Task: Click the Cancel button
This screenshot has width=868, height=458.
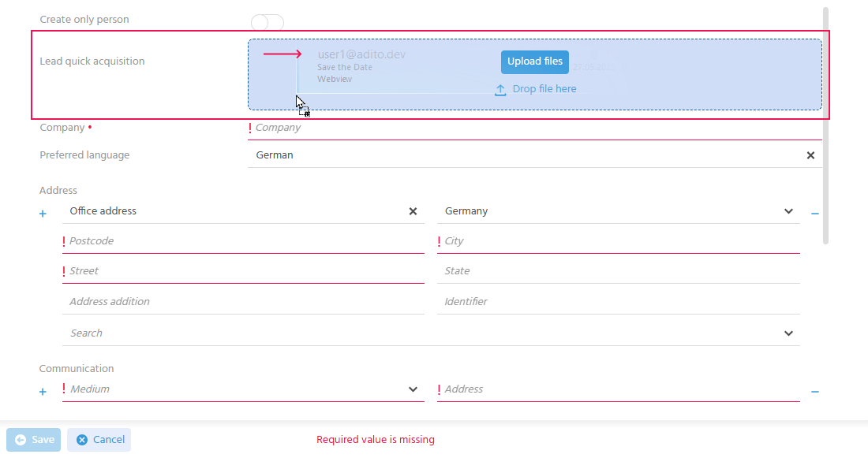Action: pyautogui.click(x=99, y=440)
